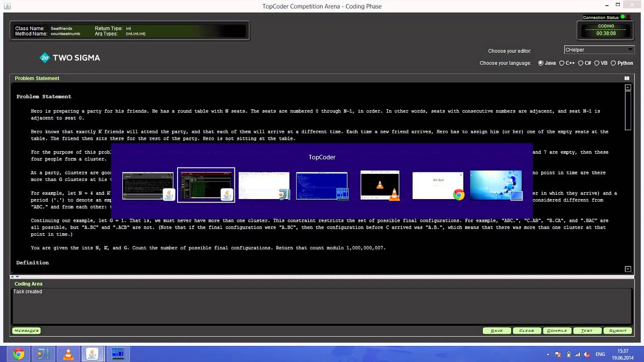Screen dimensions: 644x362
Task: Click the Class Name value Seatfriends
Action: coord(61,29)
